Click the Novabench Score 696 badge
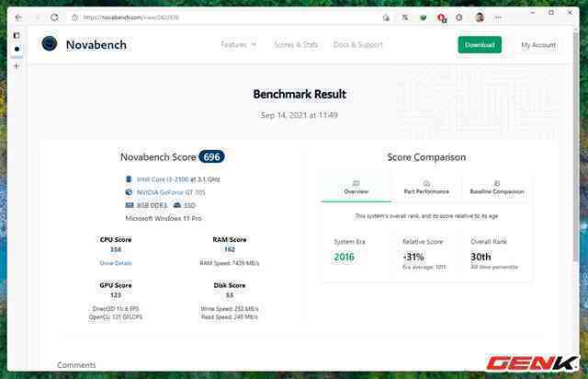The height and width of the screenshot is (379, 588). pyautogui.click(x=212, y=157)
